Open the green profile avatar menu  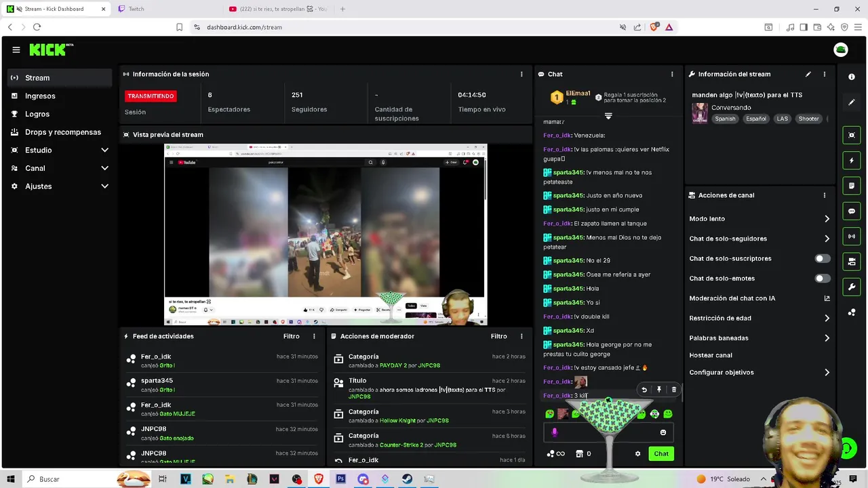point(840,49)
